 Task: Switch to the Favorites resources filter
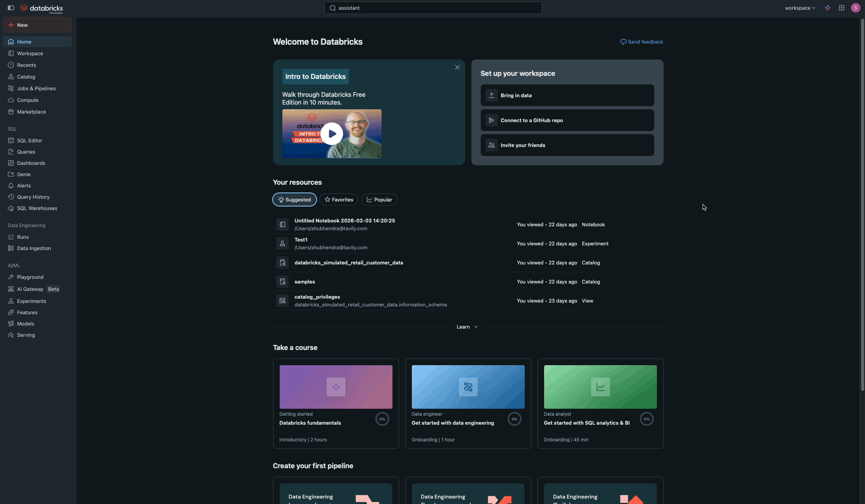[338, 199]
